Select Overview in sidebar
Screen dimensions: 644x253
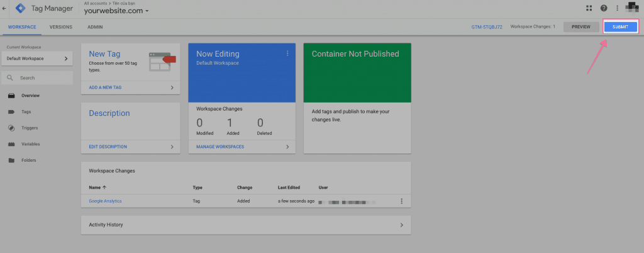tap(30, 96)
